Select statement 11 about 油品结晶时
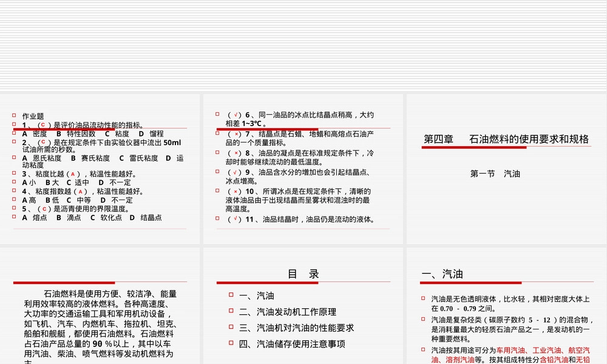Viewport: 607px width, 364px height. coord(301,220)
